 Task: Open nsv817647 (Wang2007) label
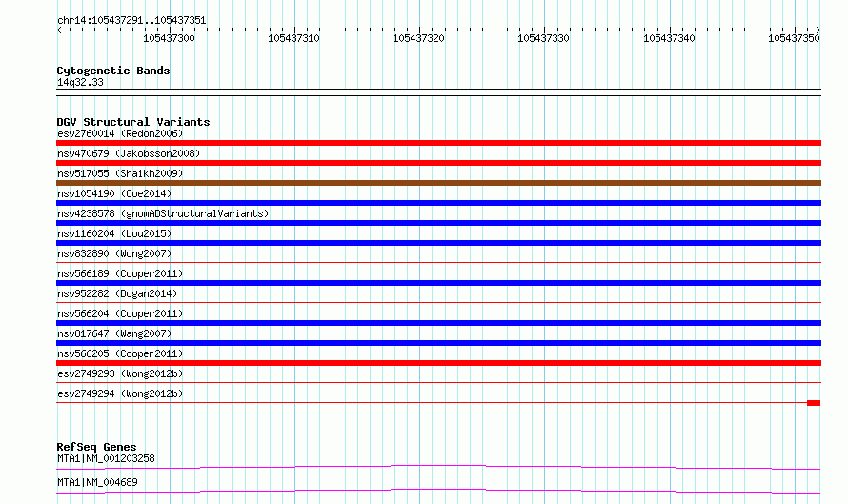click(114, 333)
